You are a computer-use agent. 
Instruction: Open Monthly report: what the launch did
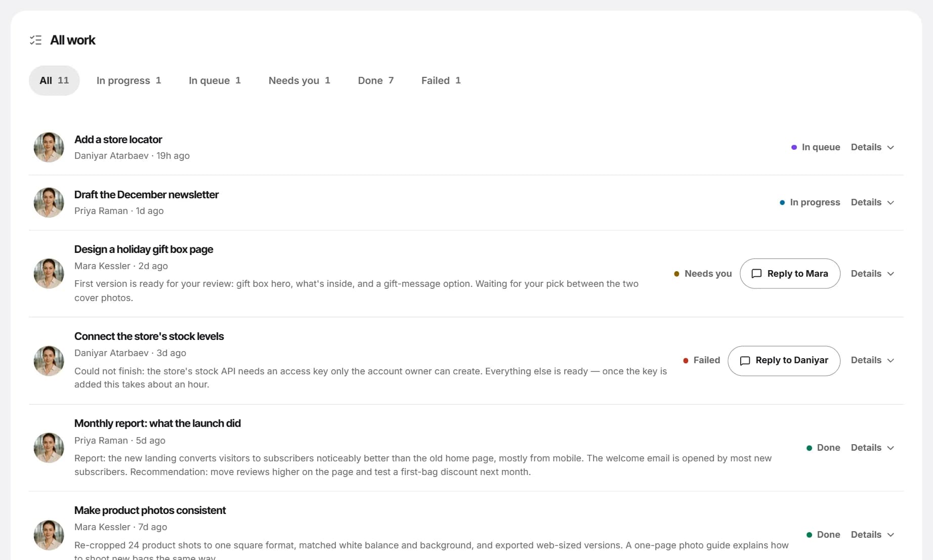click(x=157, y=423)
